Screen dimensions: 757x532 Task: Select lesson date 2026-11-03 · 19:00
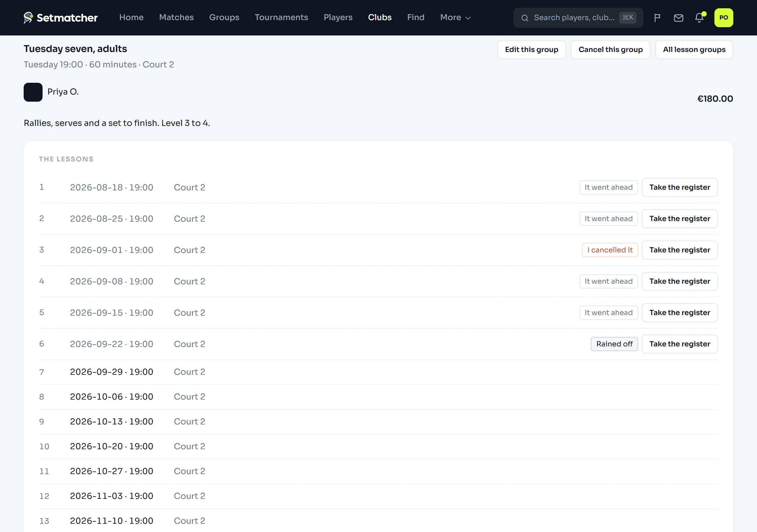click(111, 496)
